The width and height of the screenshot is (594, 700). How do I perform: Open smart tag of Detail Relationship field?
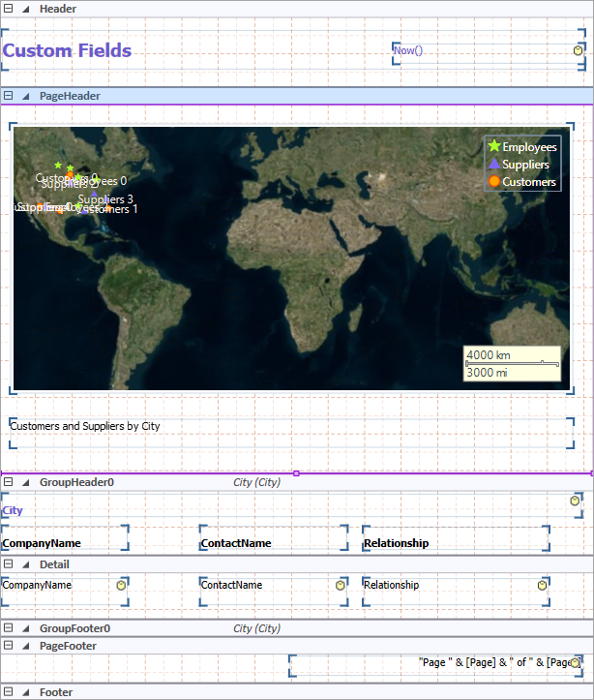[542, 585]
